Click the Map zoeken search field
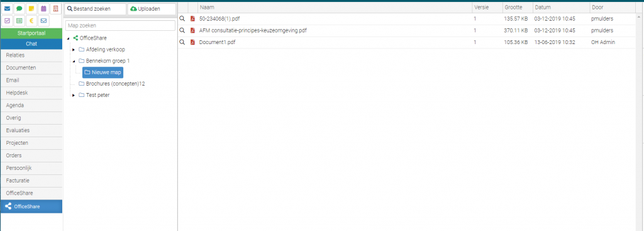This screenshot has height=231, width=644. point(120,25)
